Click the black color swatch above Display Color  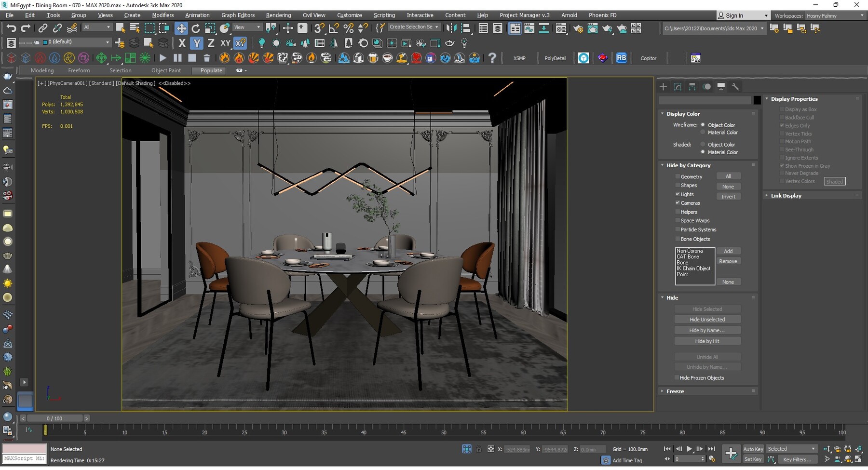click(757, 100)
